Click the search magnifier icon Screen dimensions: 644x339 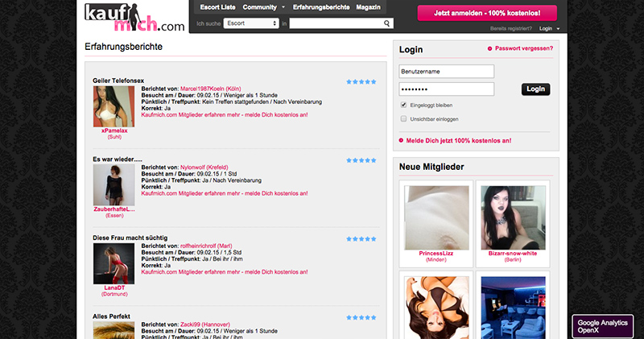(386, 23)
